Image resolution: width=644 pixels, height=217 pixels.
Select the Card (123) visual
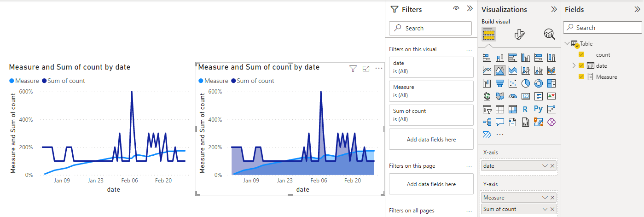tap(526, 96)
